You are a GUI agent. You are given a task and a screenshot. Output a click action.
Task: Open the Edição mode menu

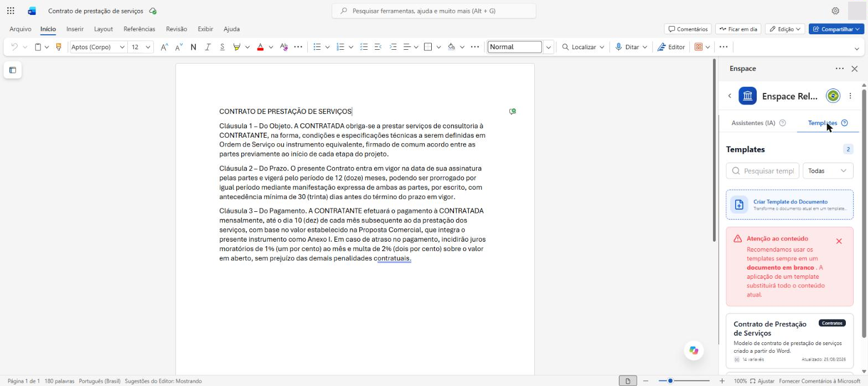785,29
